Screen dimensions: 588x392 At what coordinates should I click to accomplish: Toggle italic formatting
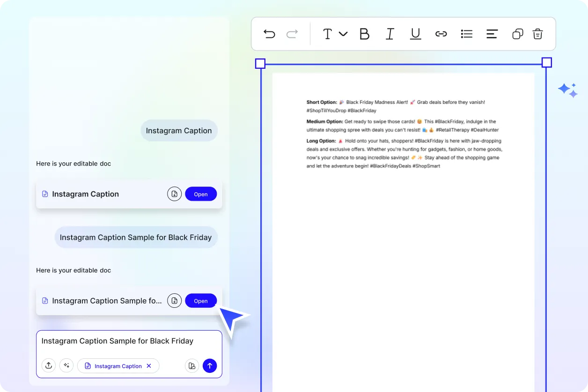click(x=390, y=34)
